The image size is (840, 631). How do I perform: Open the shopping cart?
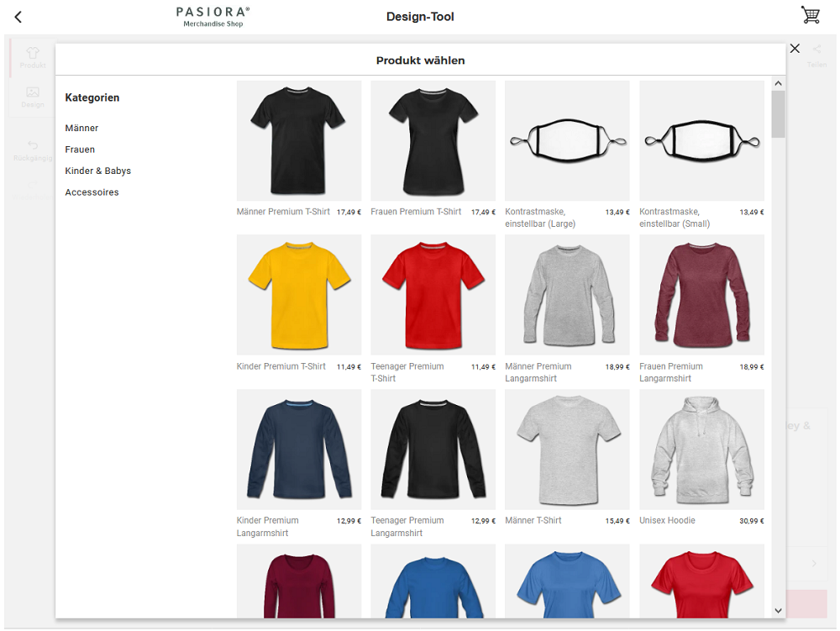coord(810,15)
